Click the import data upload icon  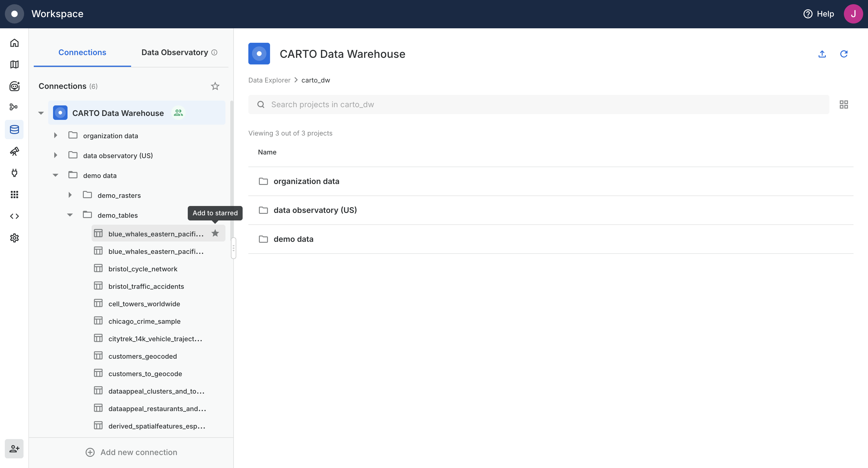(x=822, y=54)
